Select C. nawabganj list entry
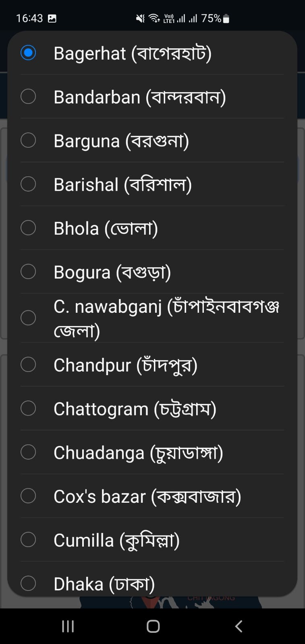Screen dimensions: 305x644 (x=166, y=318)
